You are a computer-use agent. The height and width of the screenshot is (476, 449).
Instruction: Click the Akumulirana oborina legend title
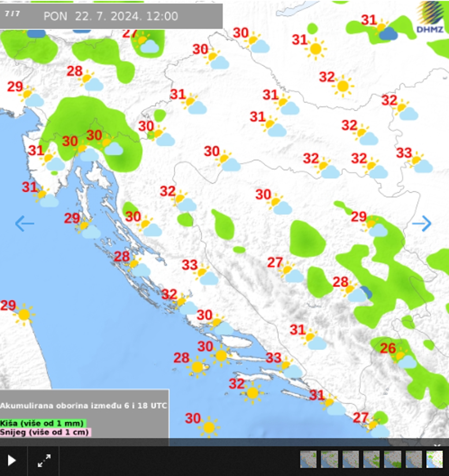84,405
